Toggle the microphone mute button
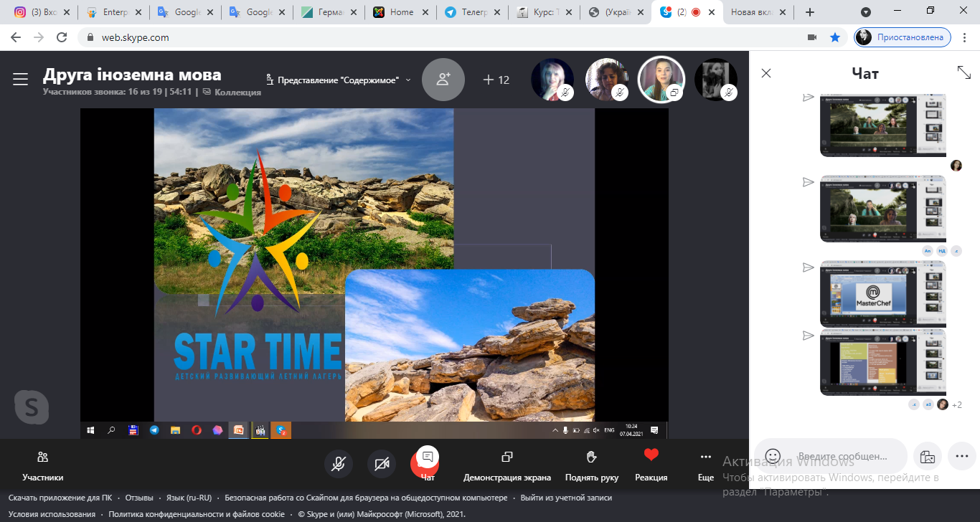The width and height of the screenshot is (980, 522). click(x=338, y=464)
